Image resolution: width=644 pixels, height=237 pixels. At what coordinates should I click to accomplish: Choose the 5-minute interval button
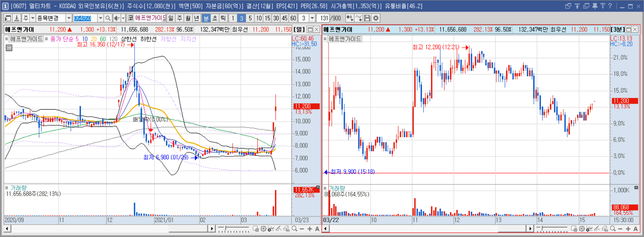click(x=250, y=18)
